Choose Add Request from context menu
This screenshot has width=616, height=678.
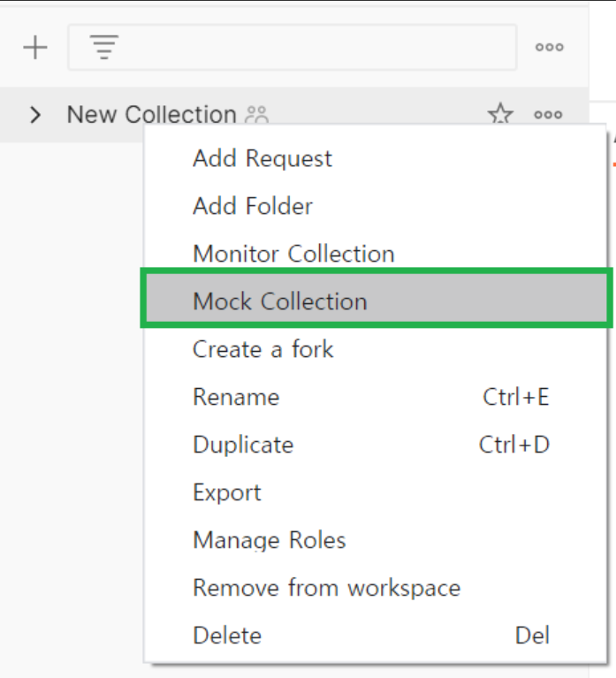(376, 158)
